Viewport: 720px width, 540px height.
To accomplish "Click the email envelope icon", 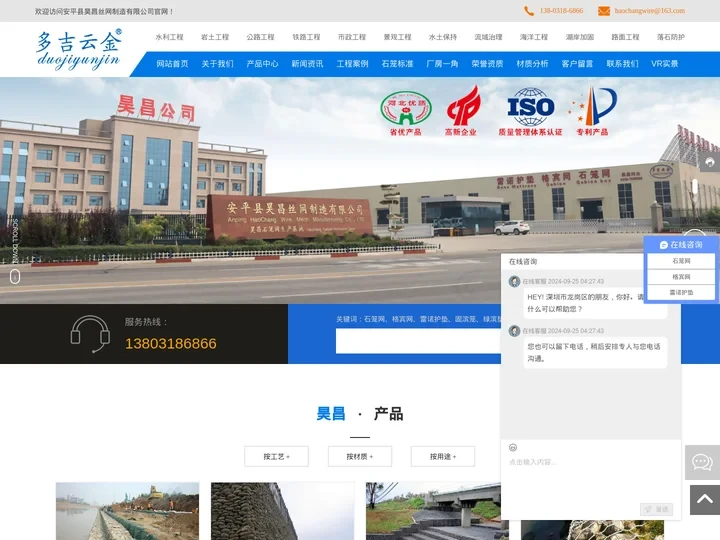I will (x=604, y=11).
